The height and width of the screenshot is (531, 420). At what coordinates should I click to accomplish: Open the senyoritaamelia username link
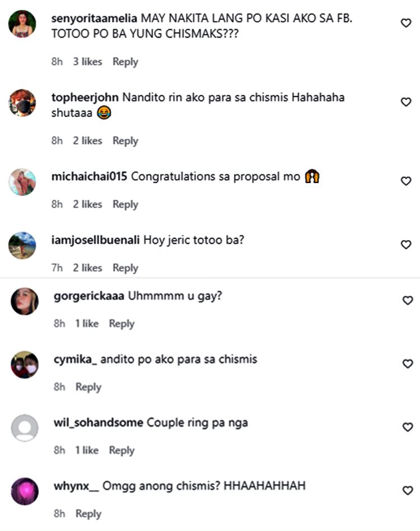(94, 18)
